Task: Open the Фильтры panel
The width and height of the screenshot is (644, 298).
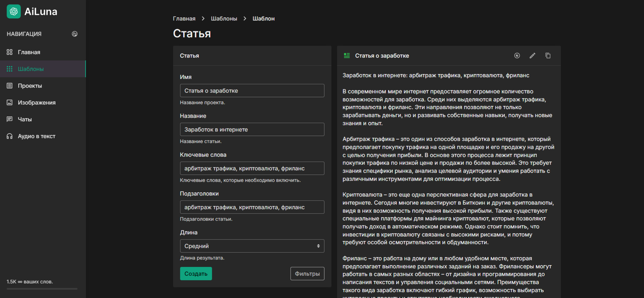Action: pos(307,274)
